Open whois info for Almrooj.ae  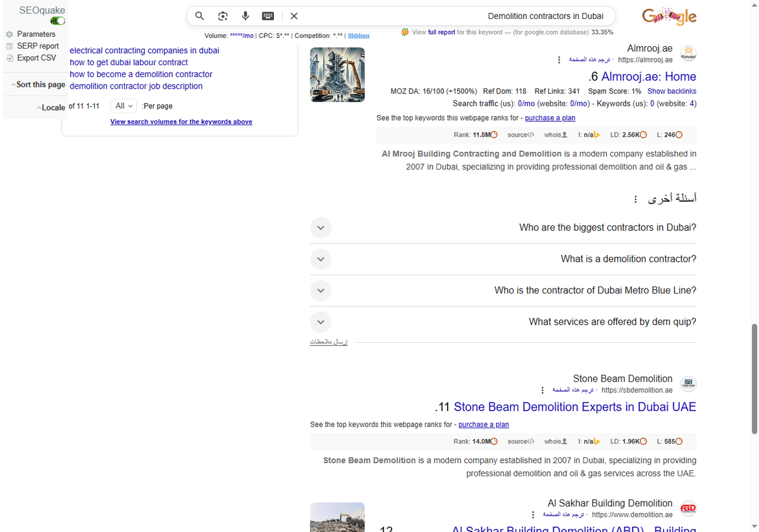[x=555, y=134]
